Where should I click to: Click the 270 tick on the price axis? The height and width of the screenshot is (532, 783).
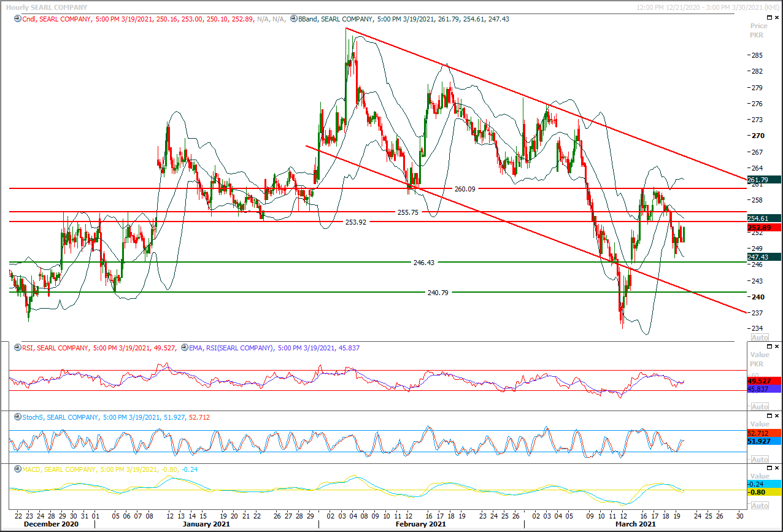pyautogui.click(x=757, y=136)
